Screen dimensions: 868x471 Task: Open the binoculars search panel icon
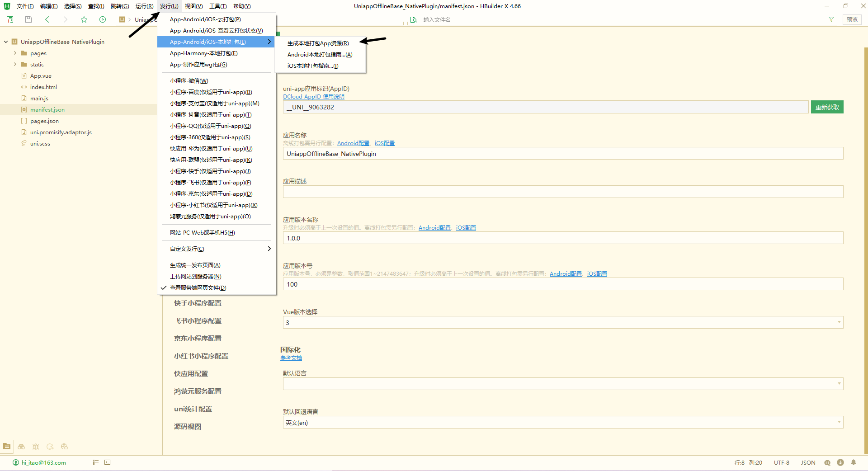click(21, 447)
